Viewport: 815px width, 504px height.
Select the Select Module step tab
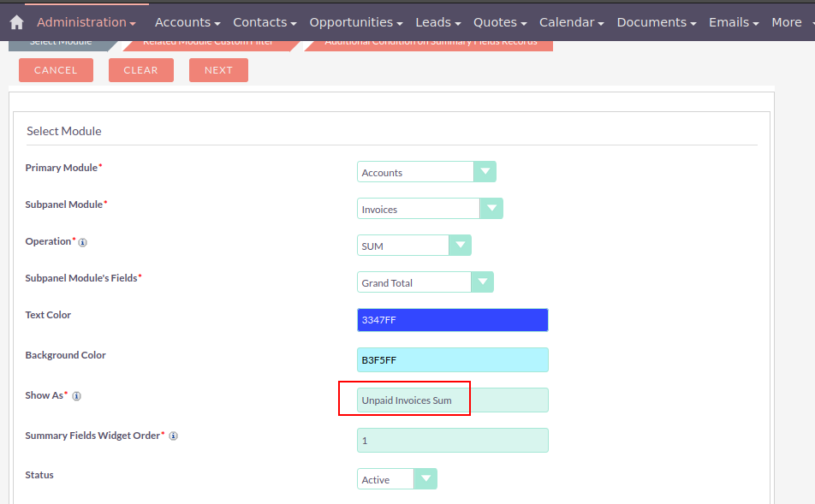coord(61,45)
